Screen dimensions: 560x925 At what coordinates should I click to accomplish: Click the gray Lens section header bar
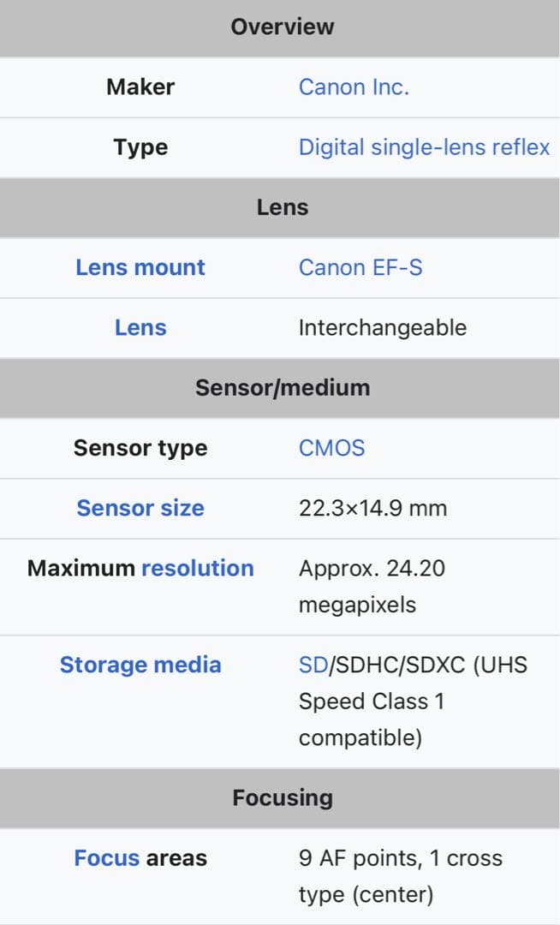point(282,207)
